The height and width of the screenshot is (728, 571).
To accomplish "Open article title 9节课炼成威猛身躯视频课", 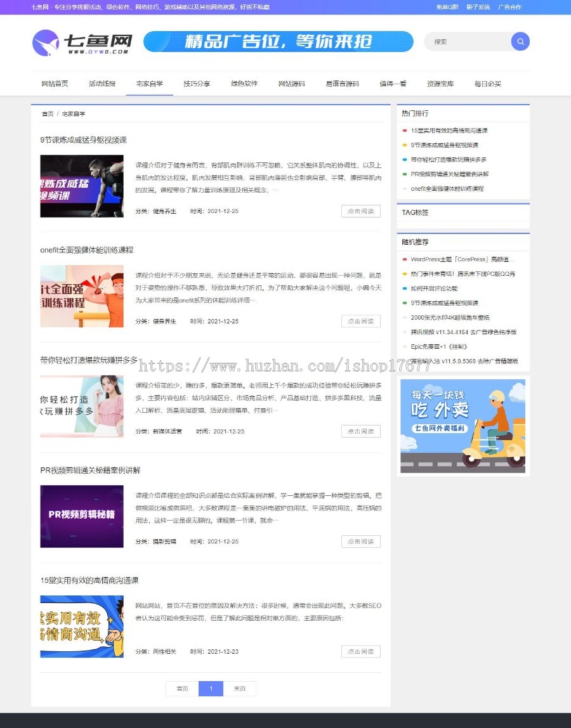I will click(84, 140).
